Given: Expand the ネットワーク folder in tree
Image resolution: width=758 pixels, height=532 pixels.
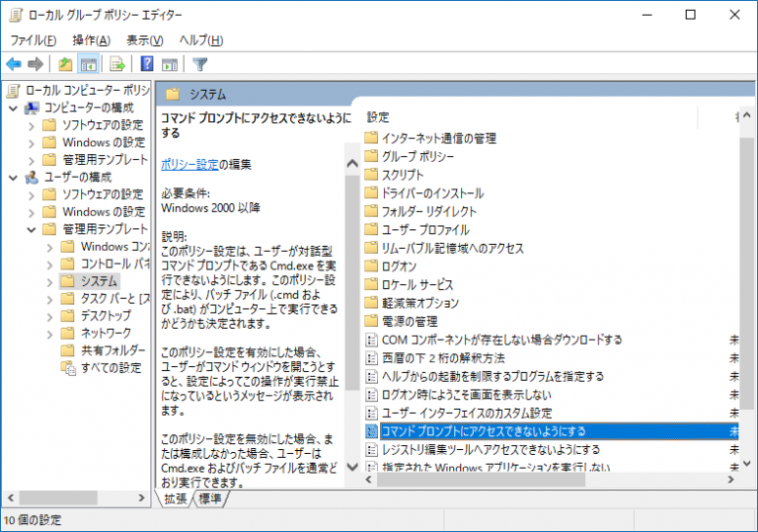Looking at the screenshot, I should click(x=48, y=334).
